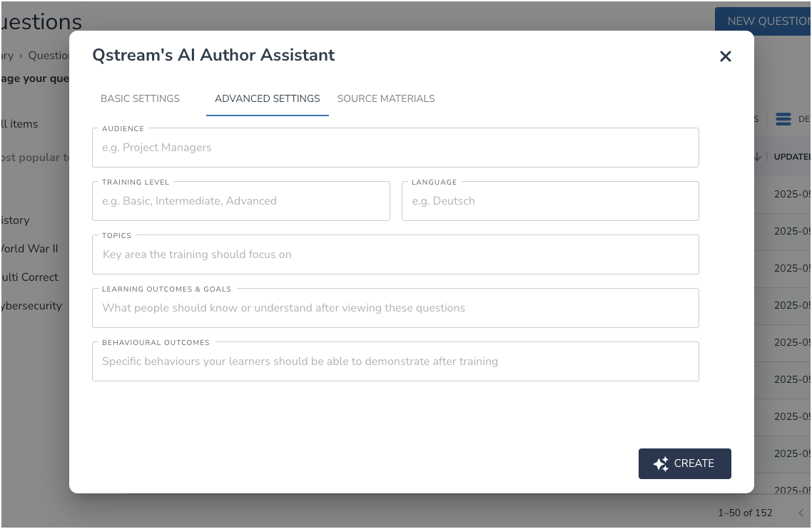Click the Create button
The width and height of the screenshot is (812, 529).
point(684,463)
